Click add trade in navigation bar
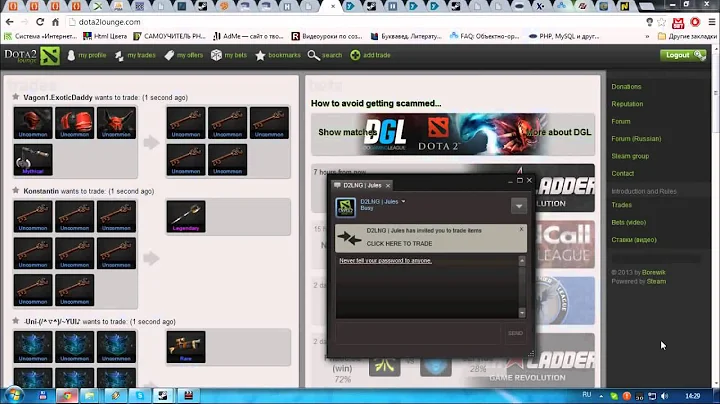Image resolution: width=720 pixels, height=404 pixels. (x=370, y=55)
